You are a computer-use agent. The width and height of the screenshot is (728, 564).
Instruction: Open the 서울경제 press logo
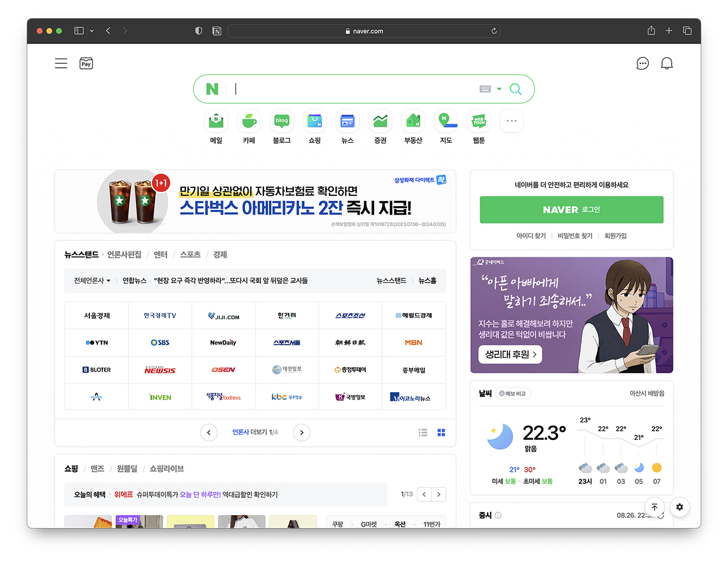pyautogui.click(x=97, y=315)
